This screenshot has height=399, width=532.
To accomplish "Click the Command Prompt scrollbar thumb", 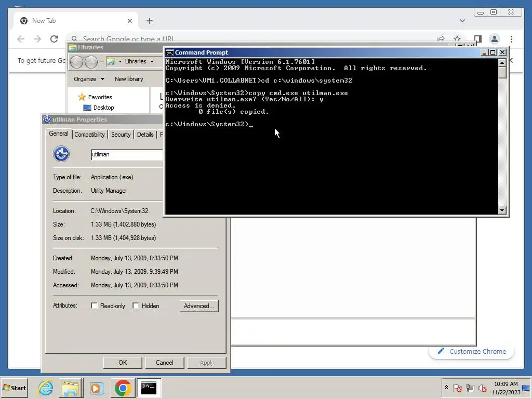I will point(502,72).
